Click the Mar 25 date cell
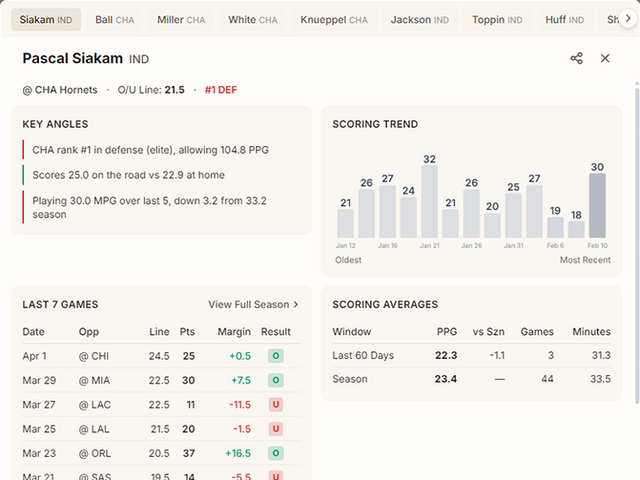The width and height of the screenshot is (640, 480). tap(39, 429)
